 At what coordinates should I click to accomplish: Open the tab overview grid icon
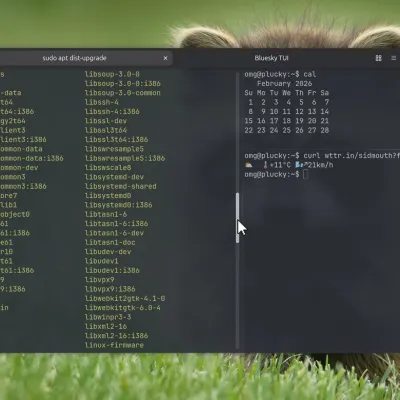(378, 58)
